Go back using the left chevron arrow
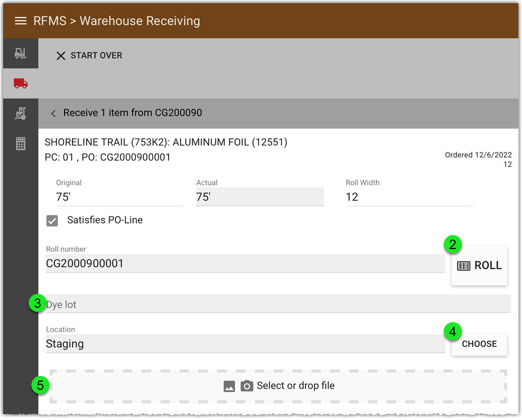 click(x=53, y=113)
